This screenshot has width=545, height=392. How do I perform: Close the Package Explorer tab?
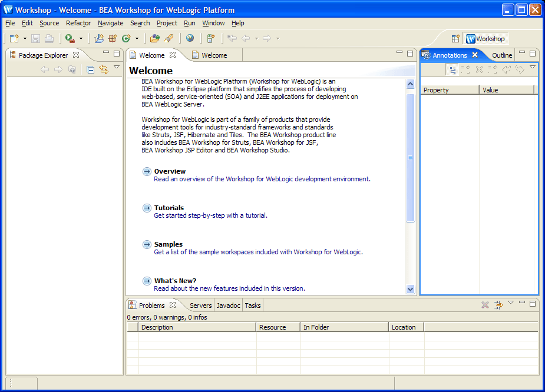click(x=76, y=55)
